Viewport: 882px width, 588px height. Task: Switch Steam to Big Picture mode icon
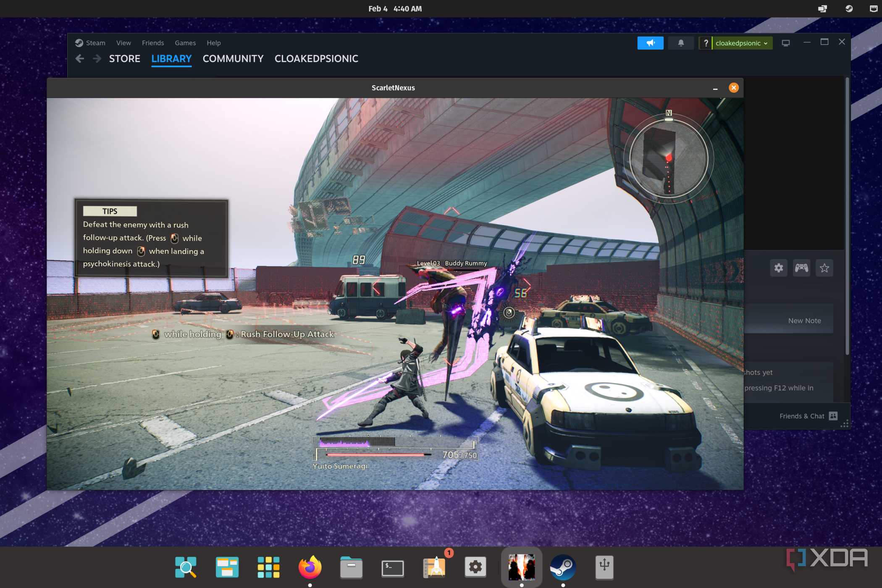pos(786,43)
